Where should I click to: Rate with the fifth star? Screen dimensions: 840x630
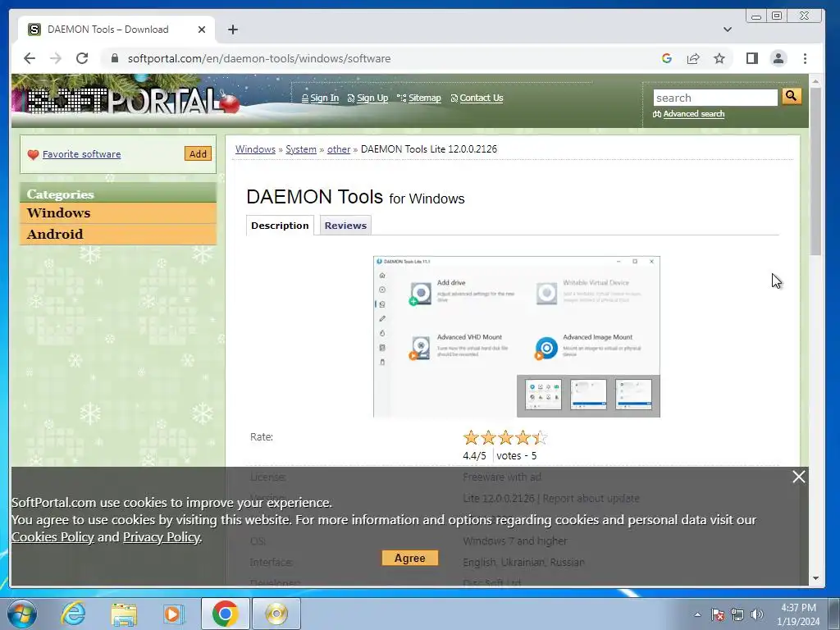[540, 438]
